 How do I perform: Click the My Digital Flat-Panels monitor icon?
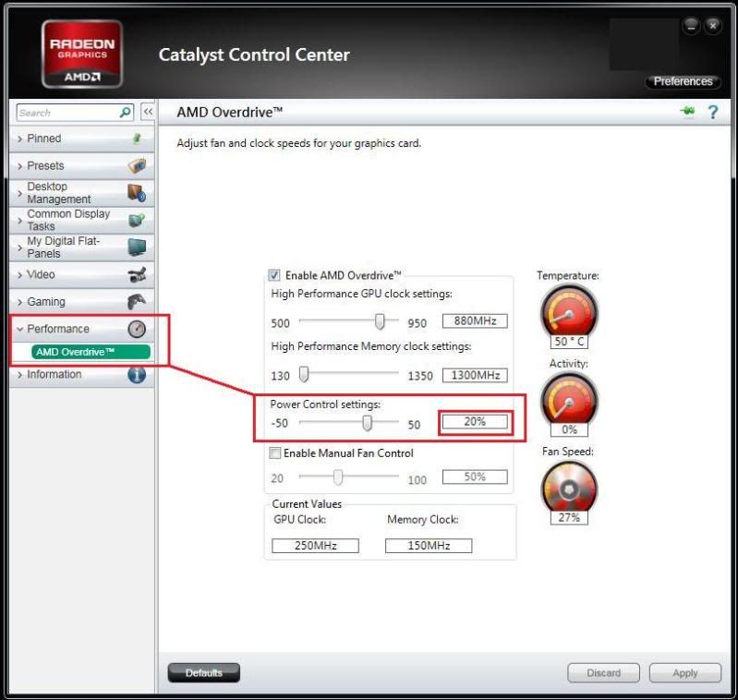pyautogui.click(x=137, y=247)
